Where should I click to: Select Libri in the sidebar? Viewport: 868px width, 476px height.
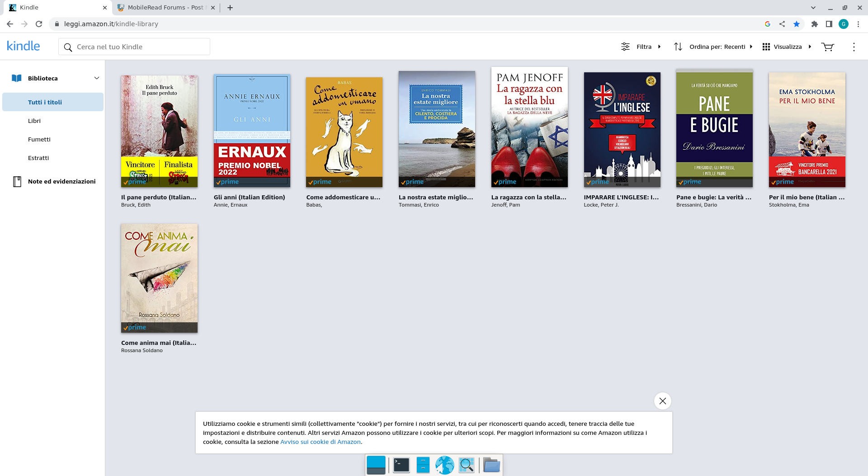click(34, 121)
